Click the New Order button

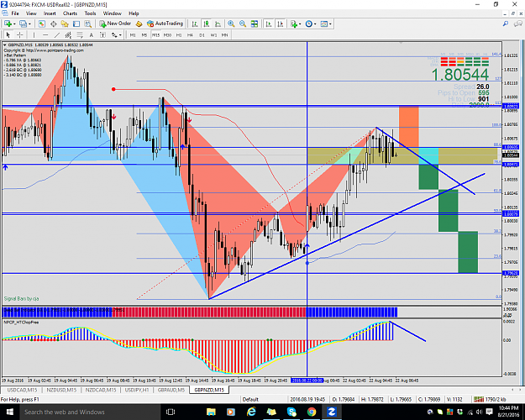(x=115, y=24)
